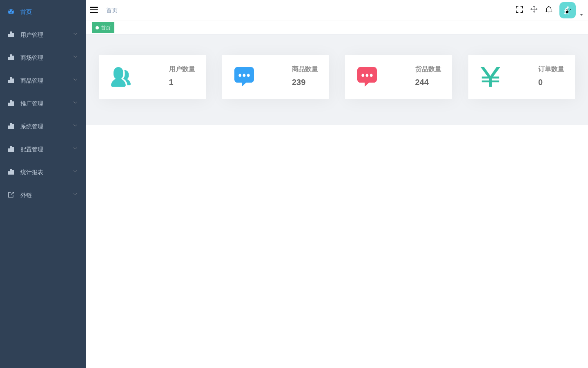Click the red chat icon on 货品数量 card
Image resolution: width=588 pixels, height=368 pixels.
tap(367, 77)
